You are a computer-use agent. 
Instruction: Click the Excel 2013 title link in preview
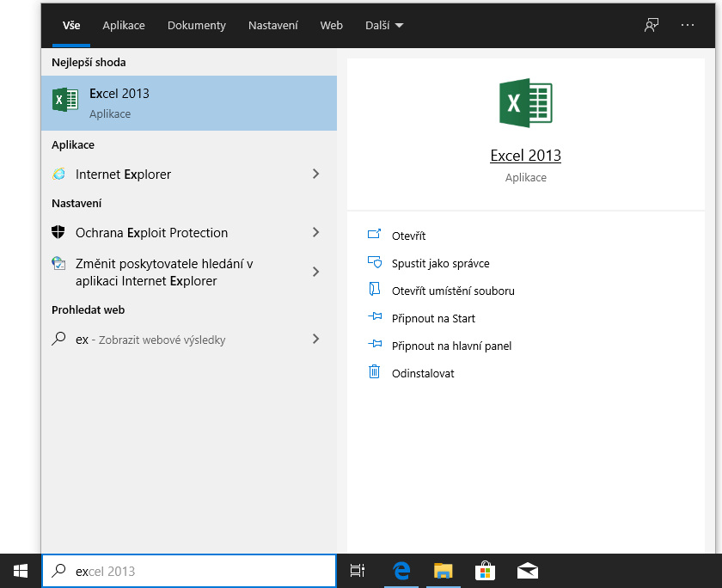(525, 156)
